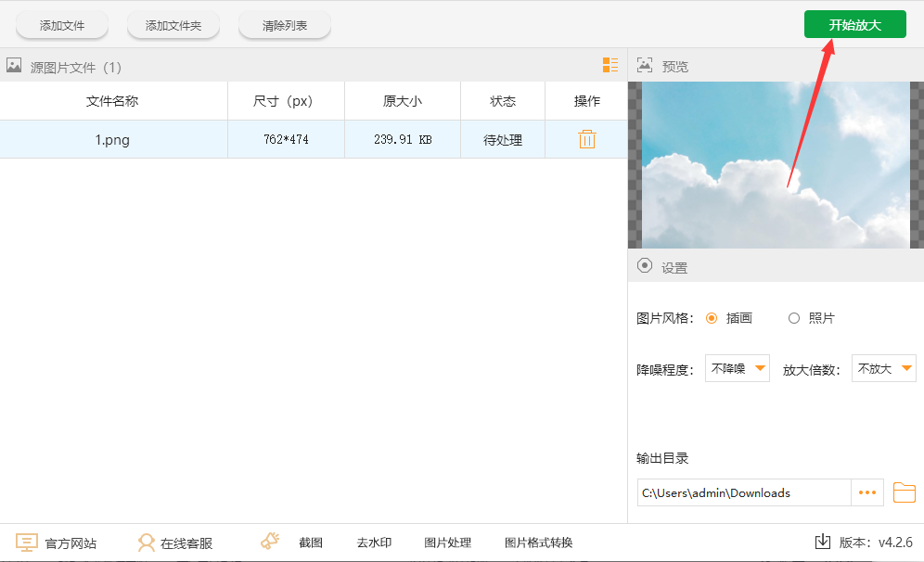This screenshot has width=924, height=562.
Task: Expand the 降噪程度 dropdown
Action: (x=738, y=368)
